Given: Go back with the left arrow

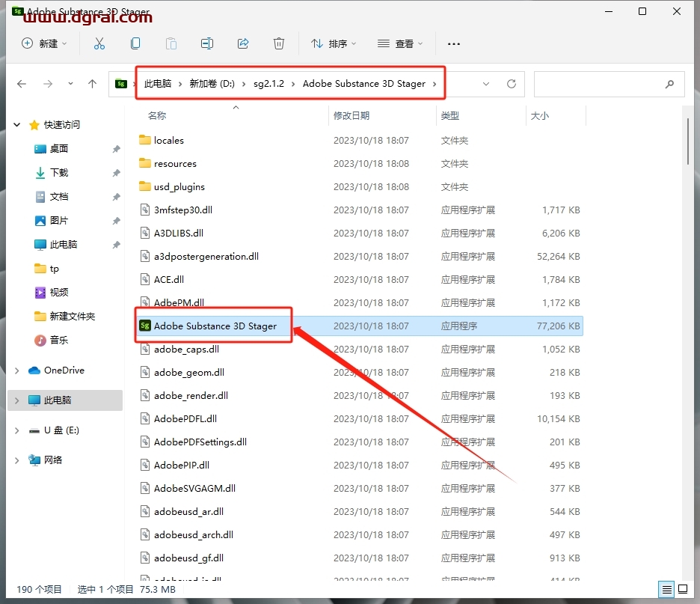Looking at the screenshot, I should point(22,84).
